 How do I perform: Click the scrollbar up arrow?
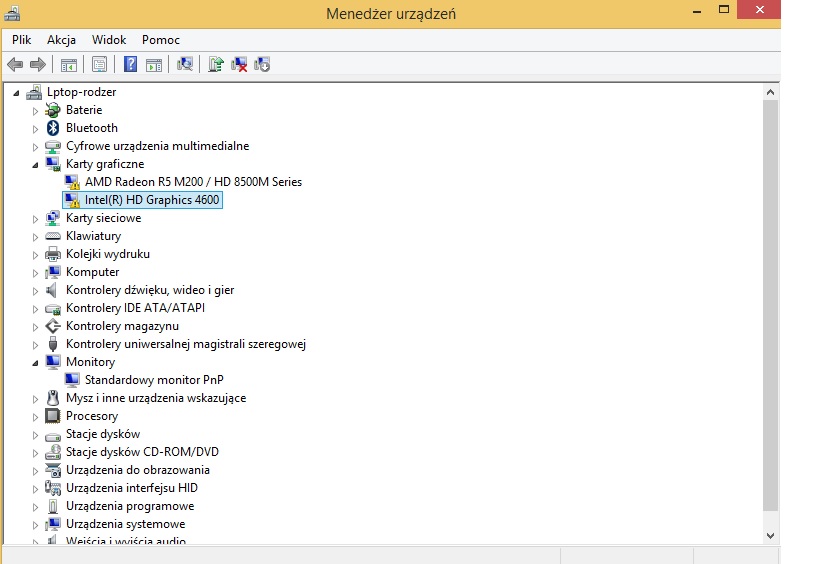pyautogui.click(x=770, y=92)
